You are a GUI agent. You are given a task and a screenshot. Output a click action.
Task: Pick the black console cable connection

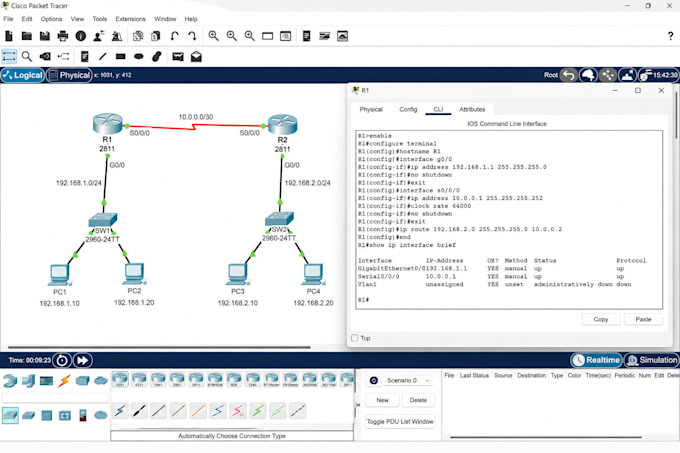point(139,411)
